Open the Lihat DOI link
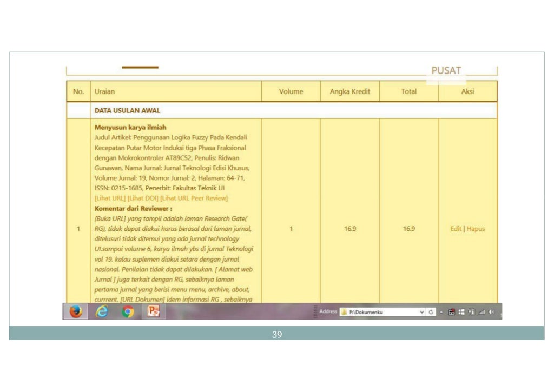This screenshot has height=392, width=554. 143,198
